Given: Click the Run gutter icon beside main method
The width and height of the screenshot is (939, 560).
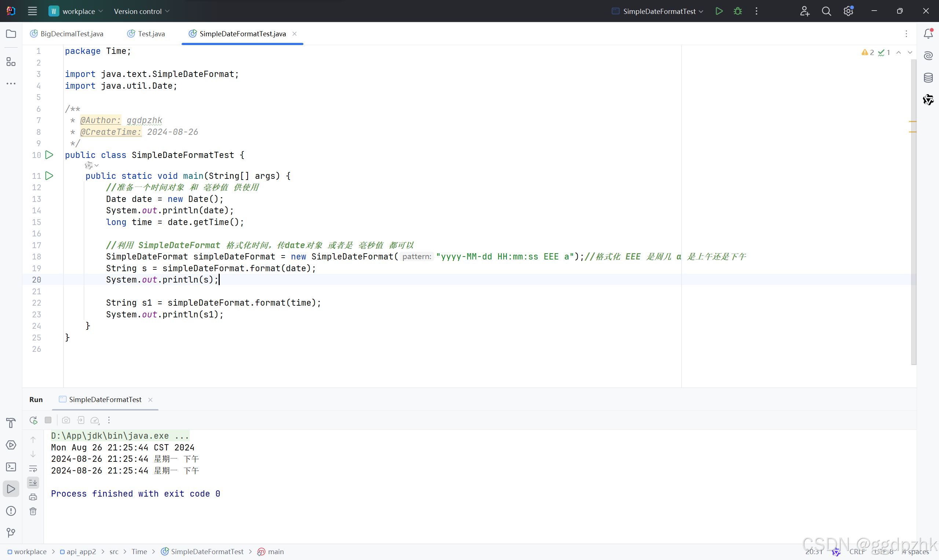Looking at the screenshot, I should [49, 176].
